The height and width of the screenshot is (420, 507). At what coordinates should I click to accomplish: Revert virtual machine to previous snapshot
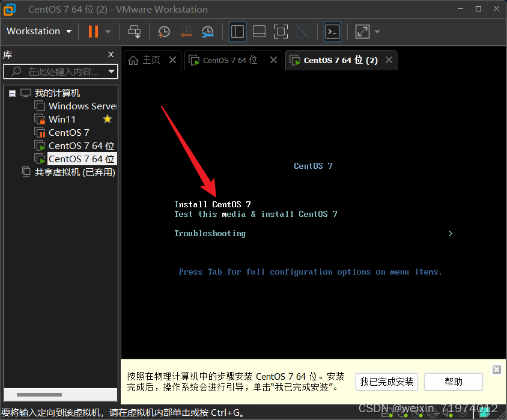[x=186, y=32]
